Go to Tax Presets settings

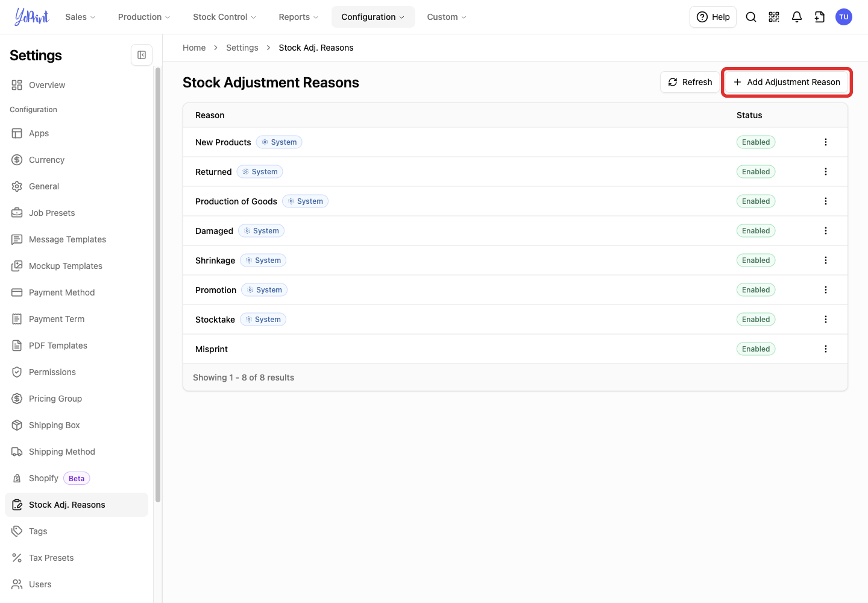tap(77, 558)
